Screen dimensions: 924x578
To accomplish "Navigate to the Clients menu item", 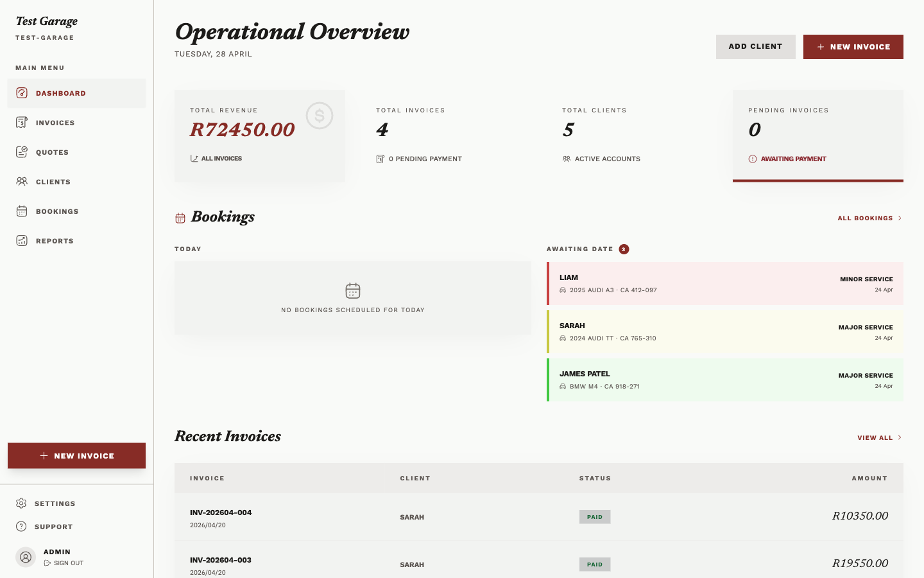I will click(x=77, y=182).
